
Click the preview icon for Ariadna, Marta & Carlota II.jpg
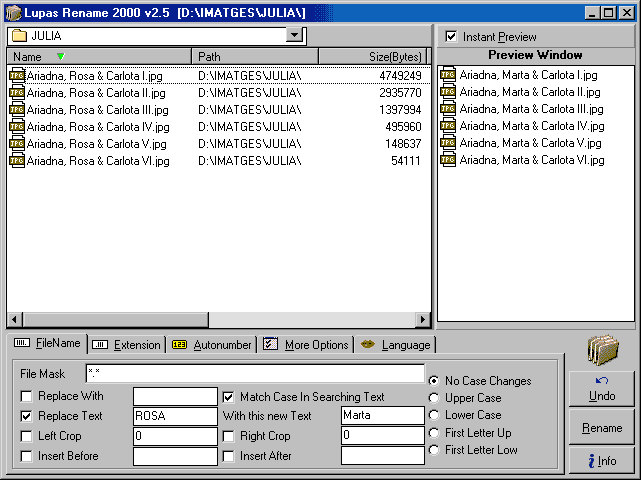(x=449, y=92)
